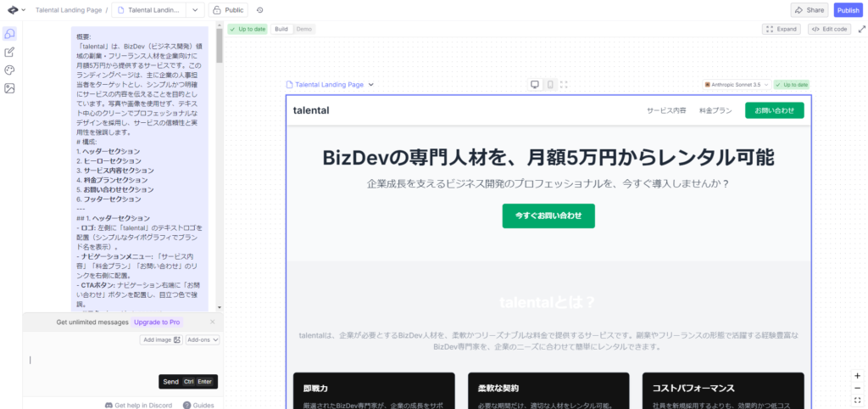
Task: Open the theme palette icon in sidebar
Action: [10, 70]
